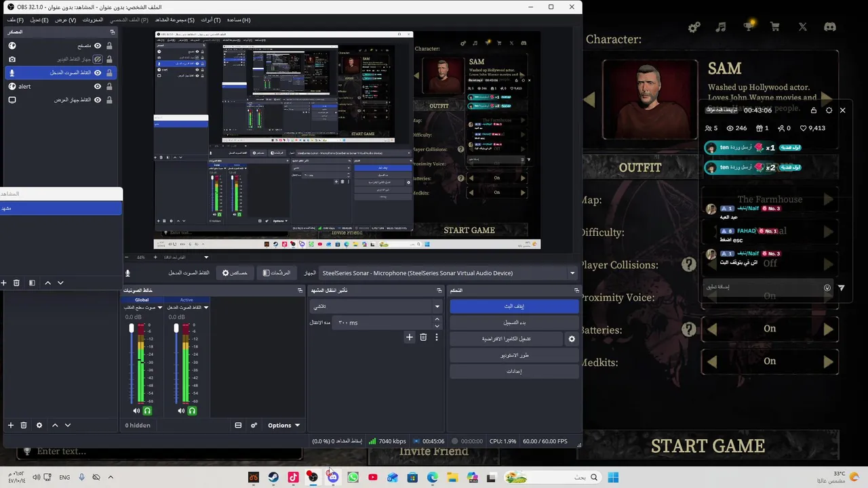The height and width of the screenshot is (488, 868).
Task: Open WhatsApp from the taskbar
Action: [x=353, y=477]
